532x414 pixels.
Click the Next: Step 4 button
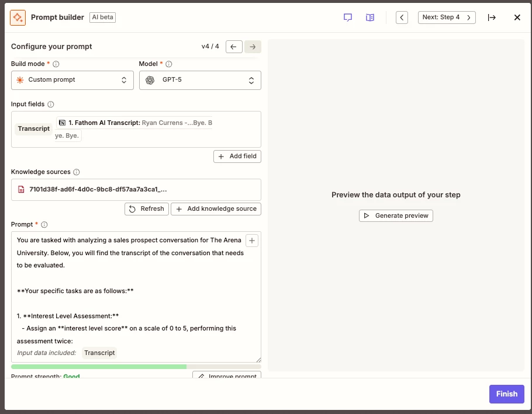[x=447, y=18]
